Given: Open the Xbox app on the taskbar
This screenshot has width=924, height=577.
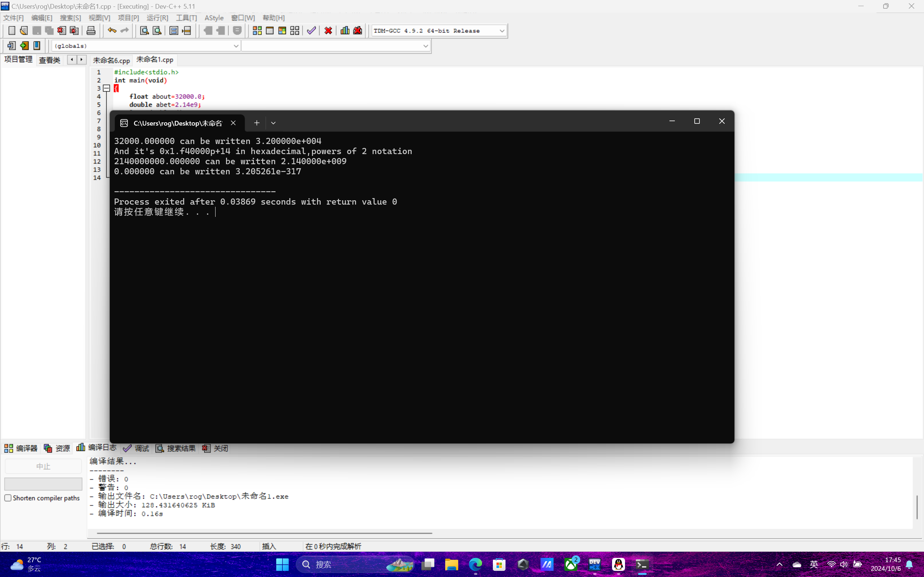Looking at the screenshot, I should (x=571, y=564).
